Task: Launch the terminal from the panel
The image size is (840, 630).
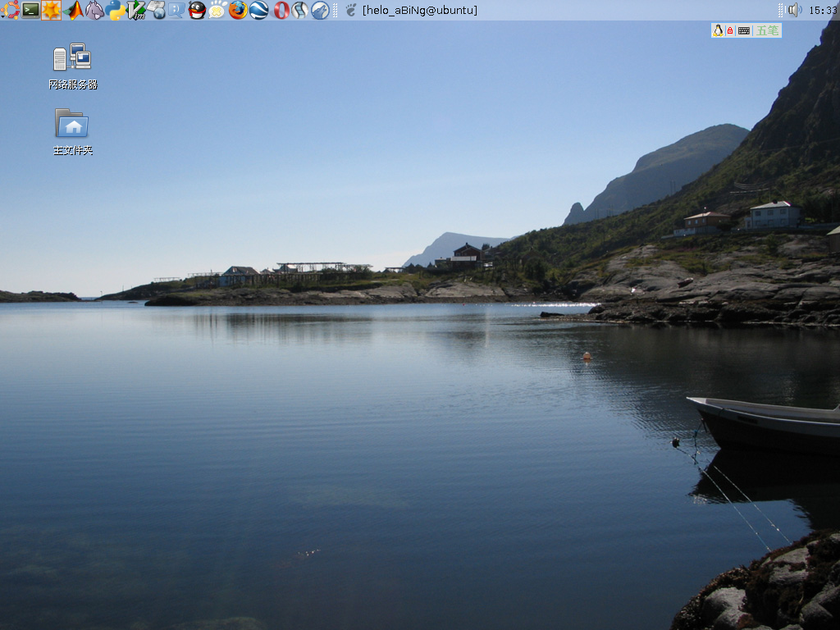Action: click(30, 10)
